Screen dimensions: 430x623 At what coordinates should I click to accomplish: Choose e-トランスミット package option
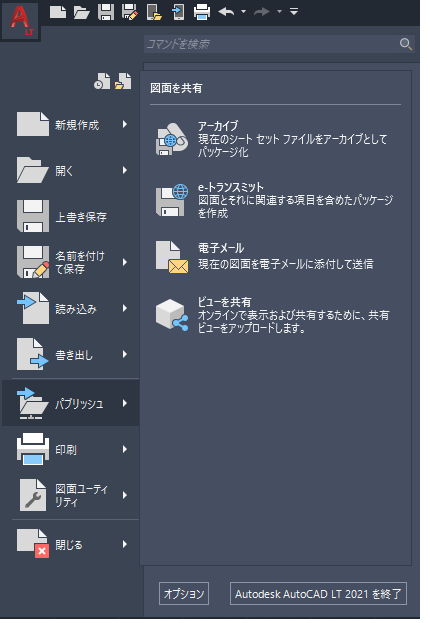click(275, 200)
